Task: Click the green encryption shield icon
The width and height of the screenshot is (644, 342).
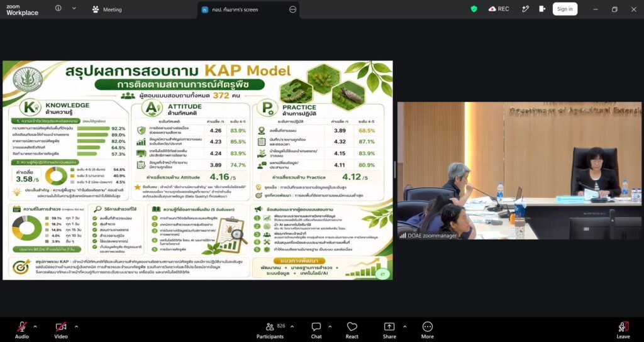Action: (x=474, y=9)
